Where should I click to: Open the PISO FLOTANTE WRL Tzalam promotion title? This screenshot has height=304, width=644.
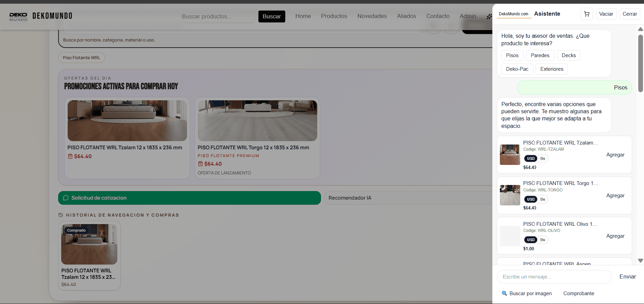point(124,148)
